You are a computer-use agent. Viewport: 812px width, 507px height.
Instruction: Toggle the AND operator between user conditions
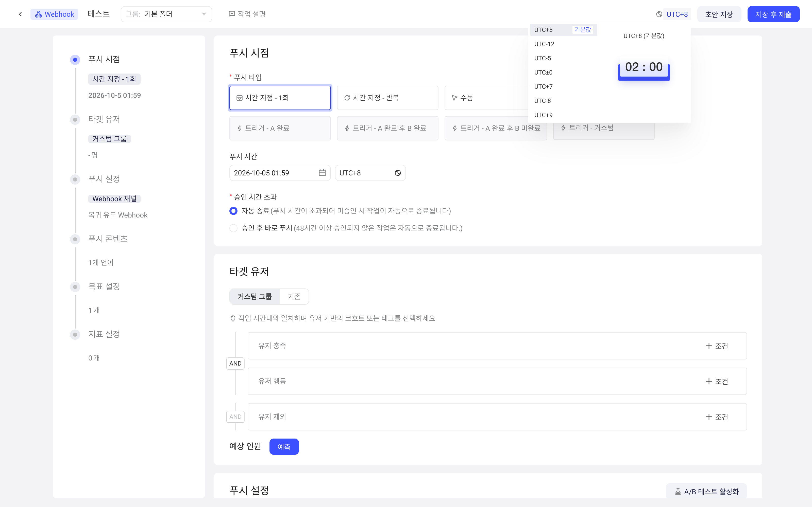tap(235, 363)
